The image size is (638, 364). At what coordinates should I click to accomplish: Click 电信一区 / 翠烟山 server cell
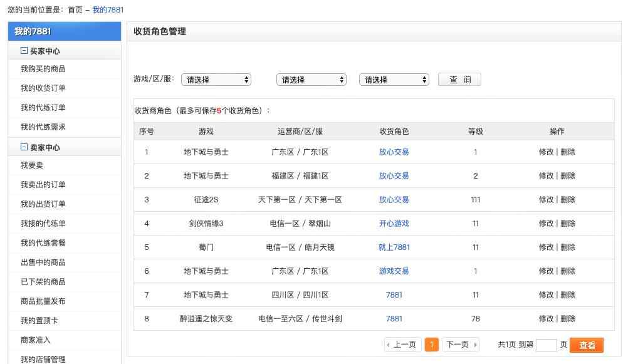click(x=300, y=224)
